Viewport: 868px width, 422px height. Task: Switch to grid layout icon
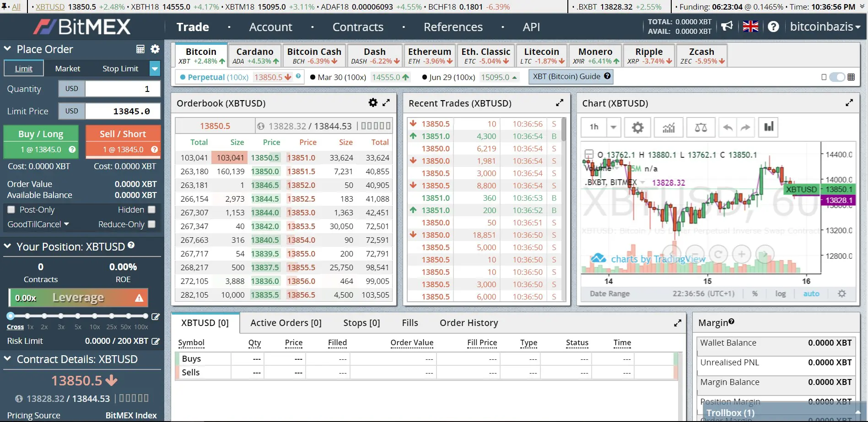(x=851, y=77)
